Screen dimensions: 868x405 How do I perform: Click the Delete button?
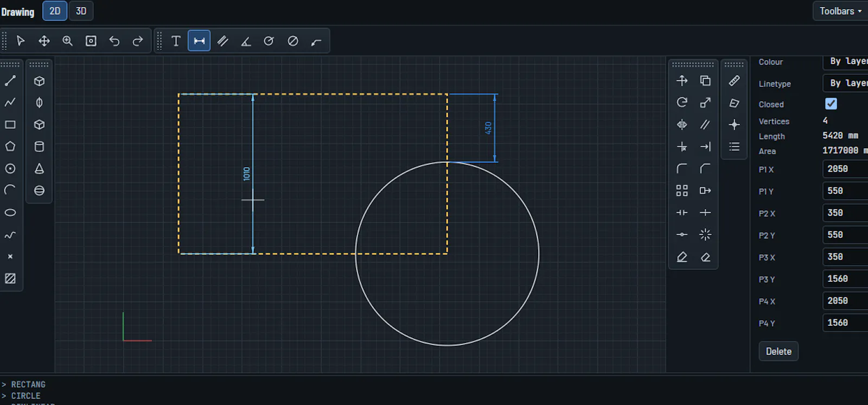pyautogui.click(x=778, y=351)
